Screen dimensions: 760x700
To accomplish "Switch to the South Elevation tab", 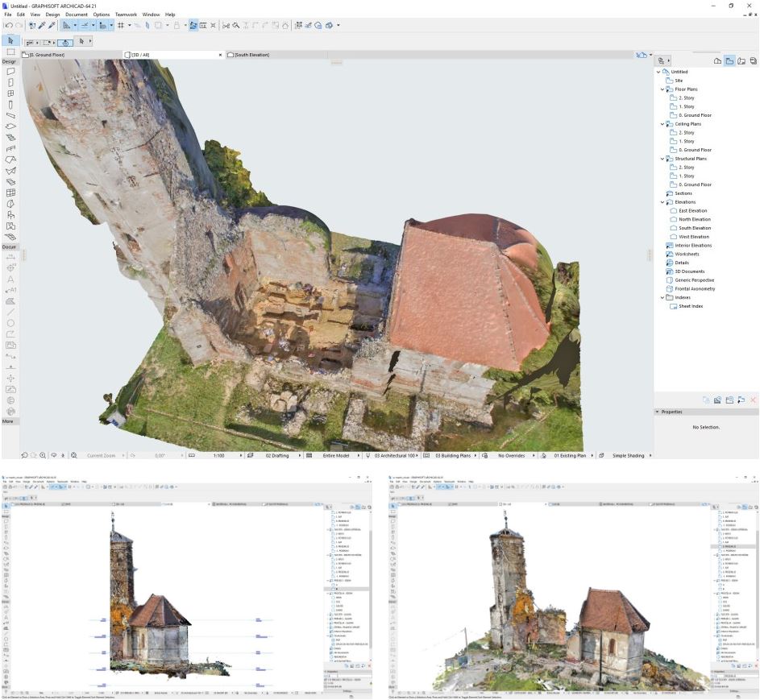I will (x=251, y=55).
